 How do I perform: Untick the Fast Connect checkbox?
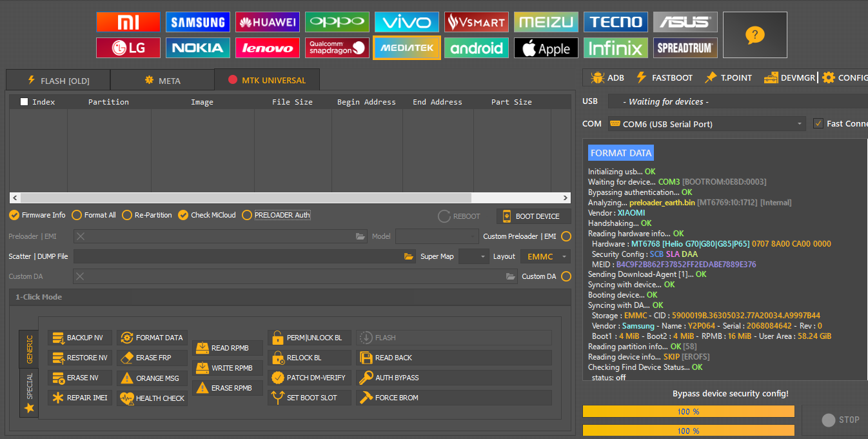point(818,123)
